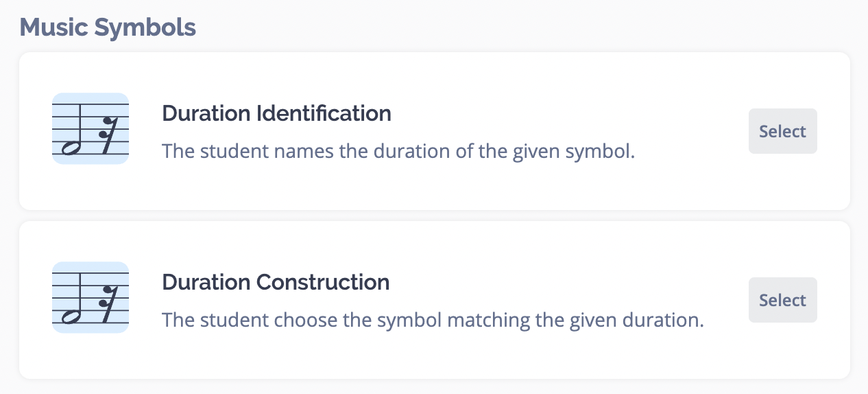Click the word 'Duration' in the first card title
868x394 pixels.
coord(206,113)
